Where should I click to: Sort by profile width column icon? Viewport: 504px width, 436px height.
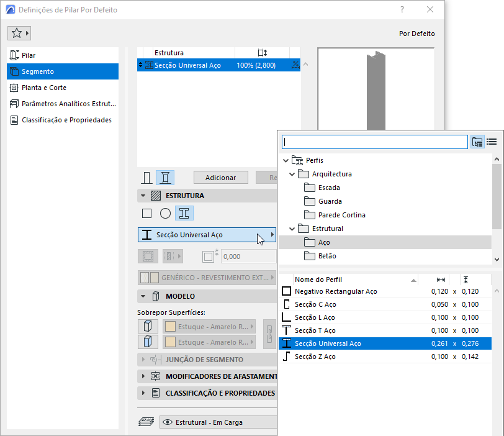click(441, 279)
